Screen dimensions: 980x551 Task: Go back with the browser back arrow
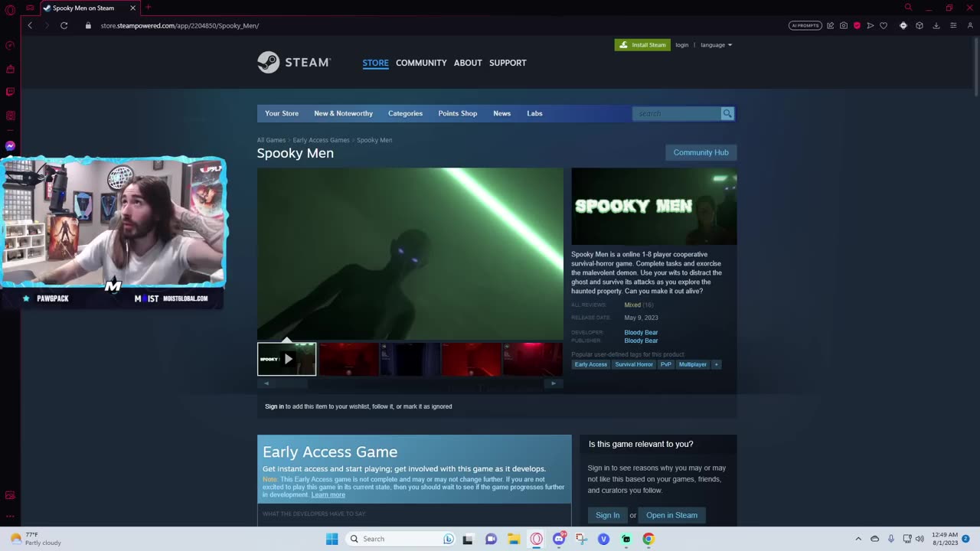pos(30,25)
